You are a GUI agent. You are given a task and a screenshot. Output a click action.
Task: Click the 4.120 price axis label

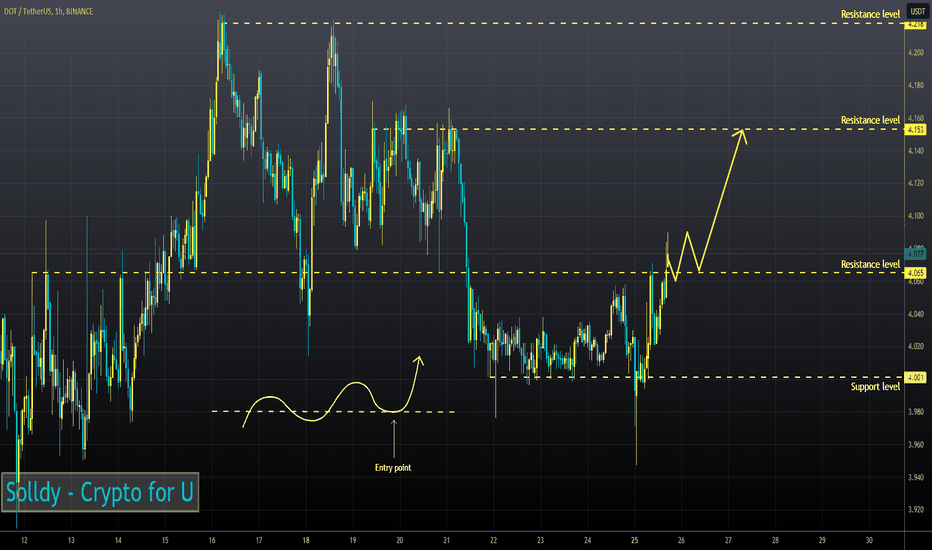[915, 183]
